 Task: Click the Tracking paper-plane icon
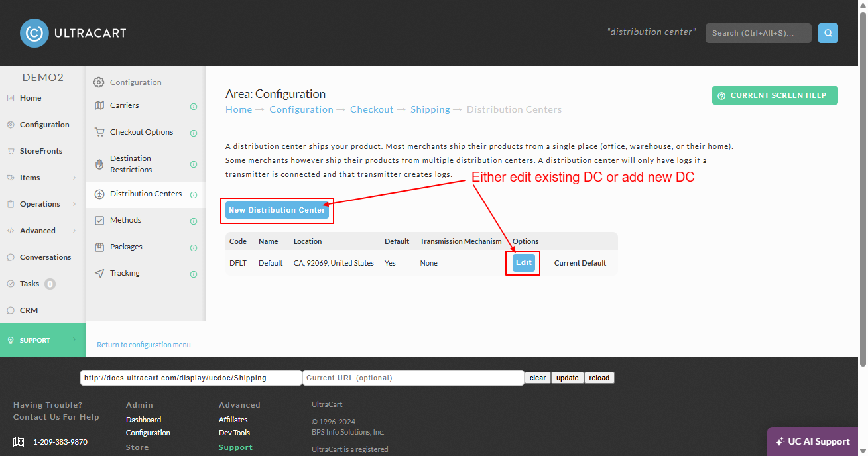[x=99, y=273]
